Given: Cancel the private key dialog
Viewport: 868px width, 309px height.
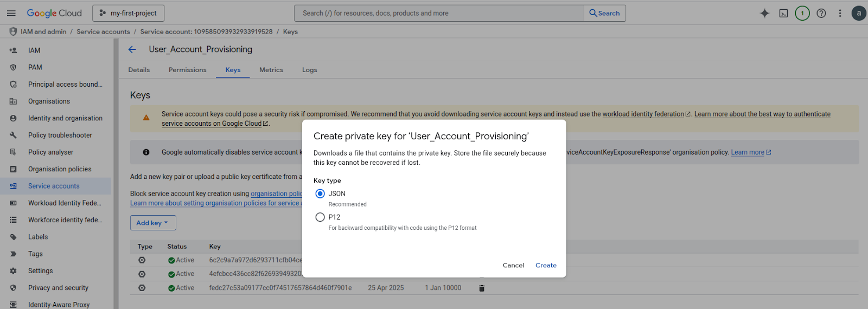Looking at the screenshot, I should pyautogui.click(x=513, y=265).
